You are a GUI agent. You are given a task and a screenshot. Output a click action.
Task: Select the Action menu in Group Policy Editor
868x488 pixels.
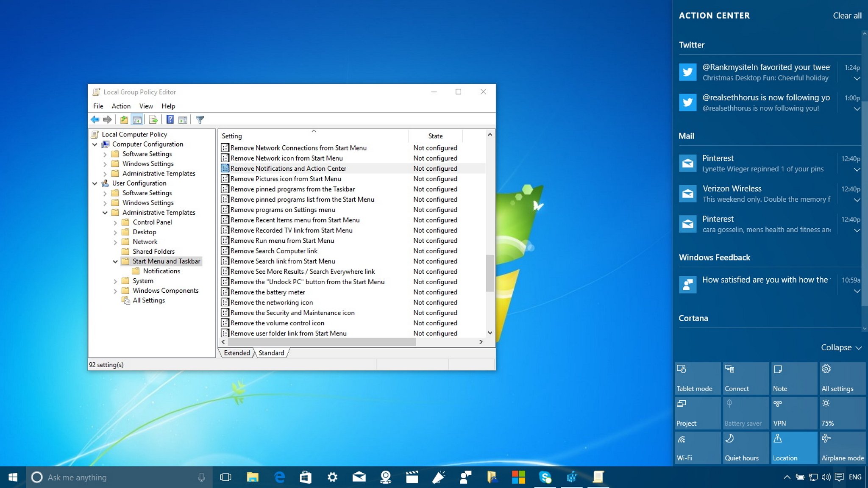pos(120,106)
